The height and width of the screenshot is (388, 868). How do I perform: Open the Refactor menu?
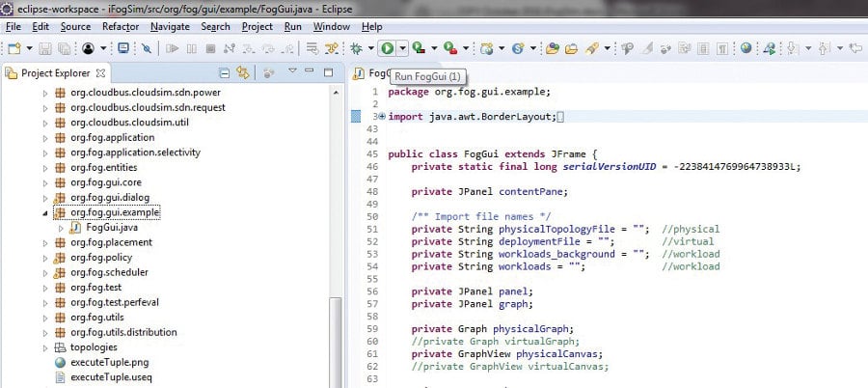(120, 27)
